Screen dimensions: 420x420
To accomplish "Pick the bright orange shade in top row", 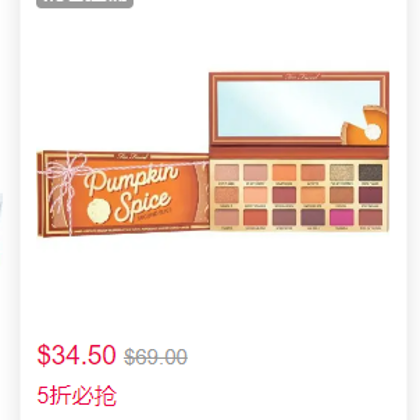I will 284,172.
